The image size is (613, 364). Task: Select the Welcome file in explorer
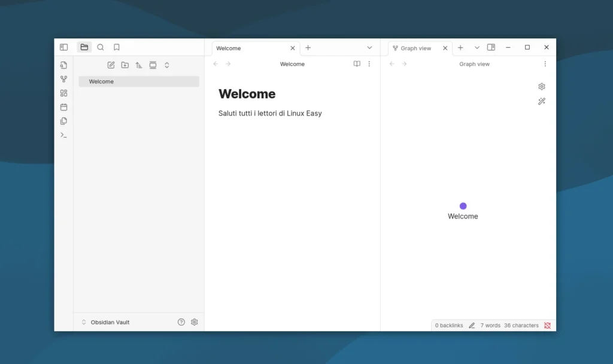pyautogui.click(x=101, y=81)
